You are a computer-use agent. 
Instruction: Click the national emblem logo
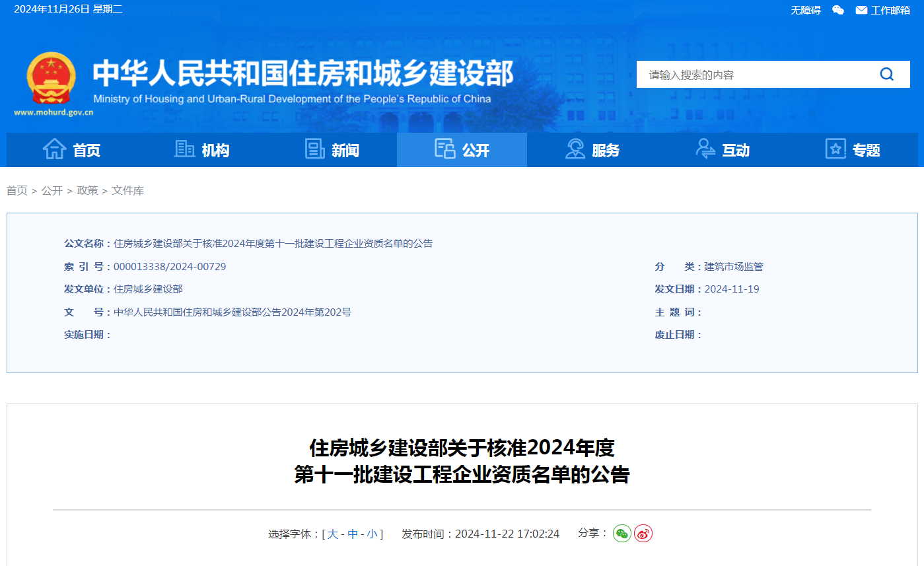click(x=53, y=79)
